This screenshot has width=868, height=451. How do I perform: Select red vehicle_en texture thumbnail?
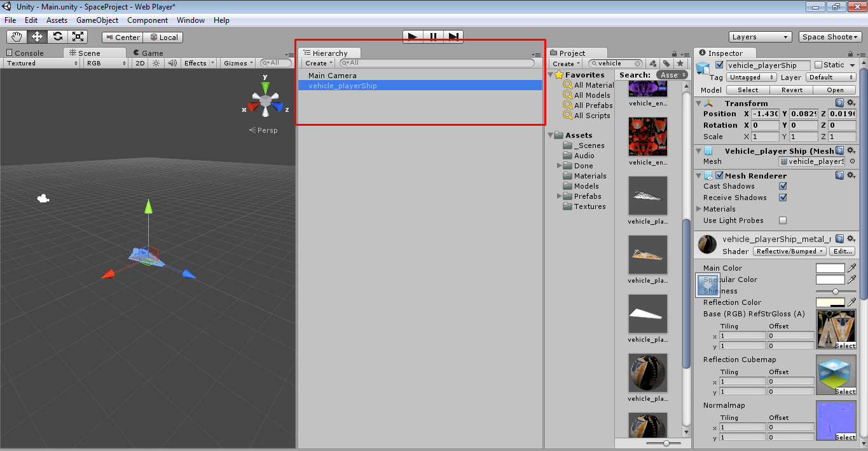(x=648, y=137)
